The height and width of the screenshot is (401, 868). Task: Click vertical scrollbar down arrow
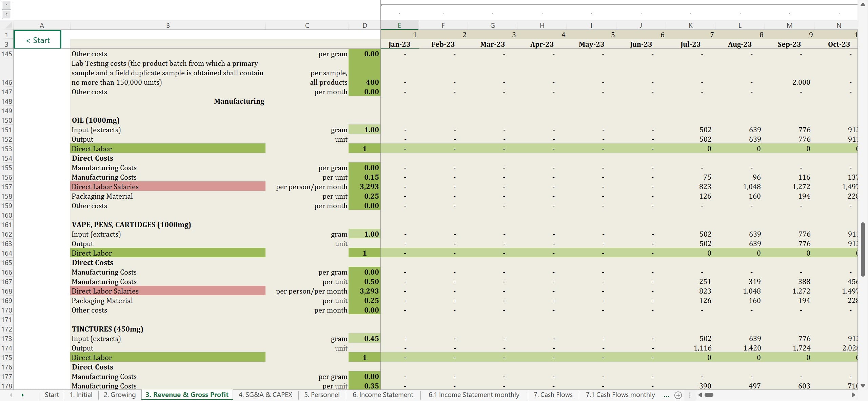click(863, 386)
